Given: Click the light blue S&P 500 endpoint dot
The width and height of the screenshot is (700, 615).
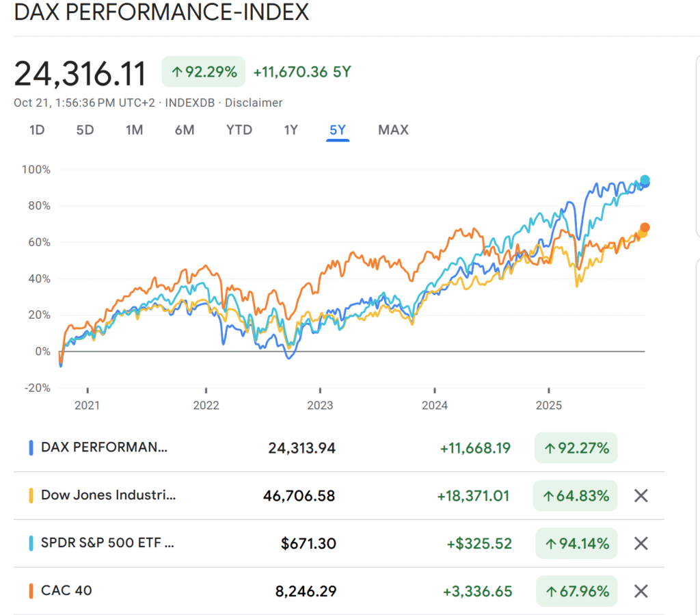Looking at the screenshot, I should point(644,181).
